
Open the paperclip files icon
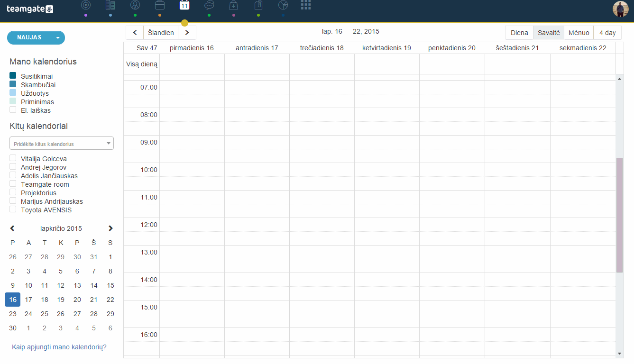(x=258, y=5)
